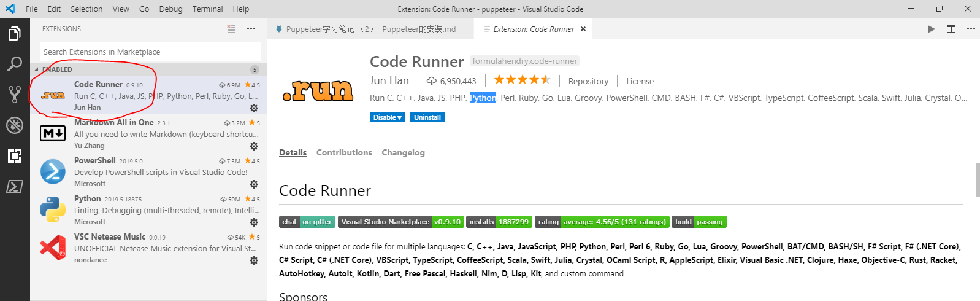The width and height of the screenshot is (980, 301).
Task: Click the installs 1887299 badge
Action: pyautogui.click(x=499, y=222)
